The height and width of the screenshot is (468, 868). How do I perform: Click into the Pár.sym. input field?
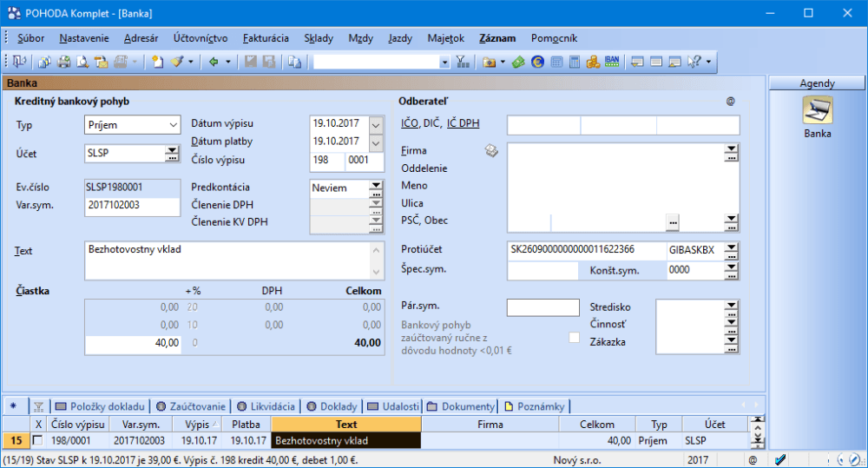click(x=543, y=307)
